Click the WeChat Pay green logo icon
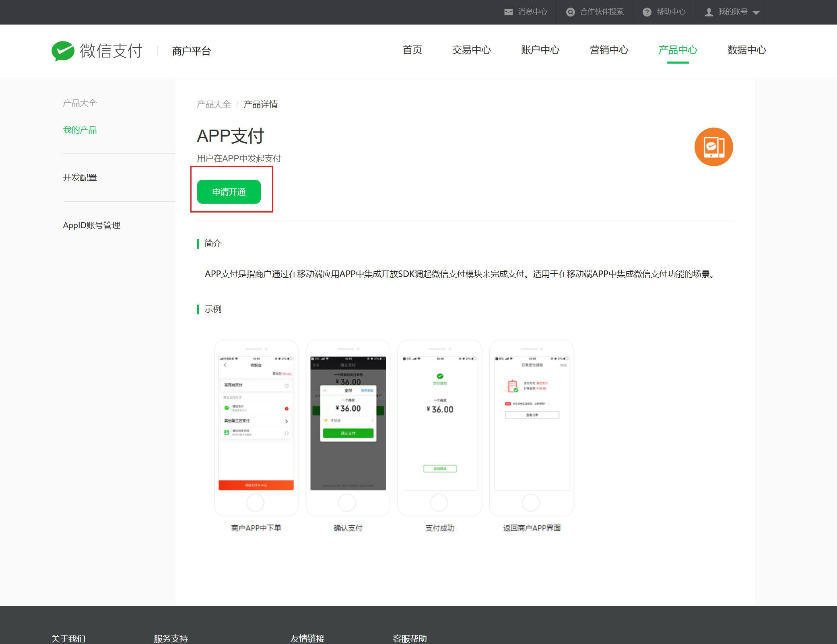837x644 pixels. (x=63, y=51)
